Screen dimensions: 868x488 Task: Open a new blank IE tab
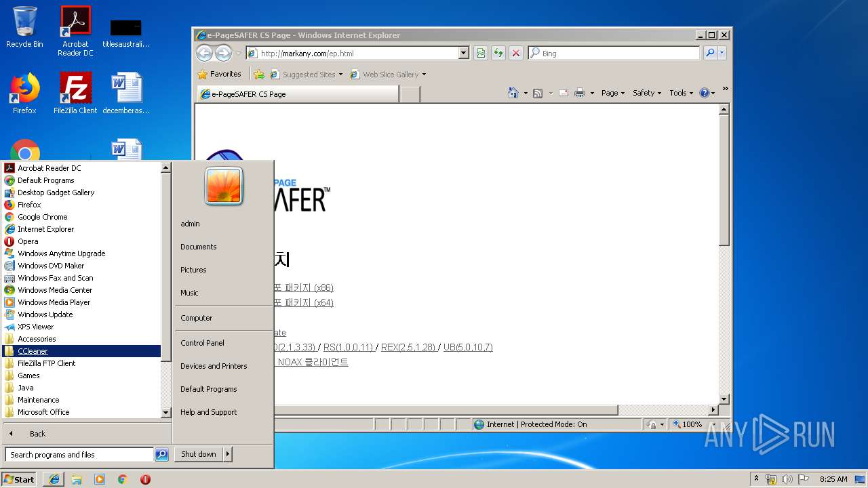[410, 94]
